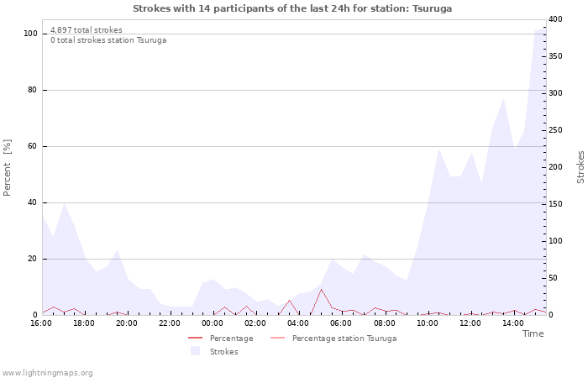Screen dimensions: 588x378
Task: Click the 02:00 time axis label
Action: [255, 323]
